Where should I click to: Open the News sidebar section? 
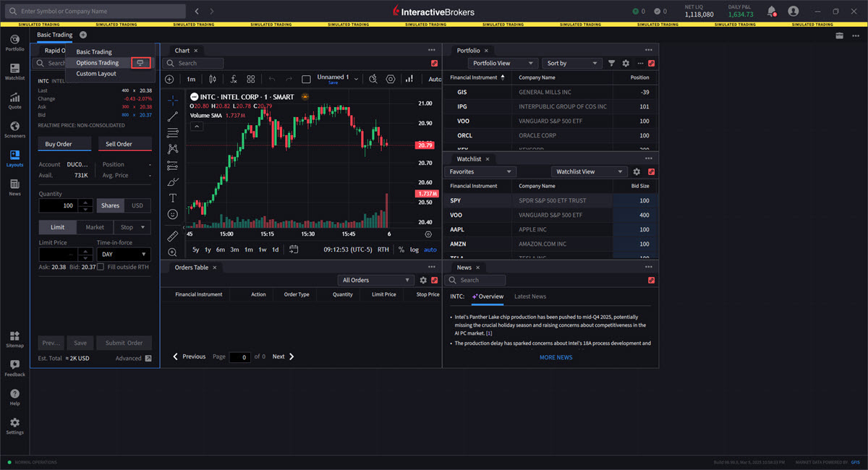tap(14, 187)
